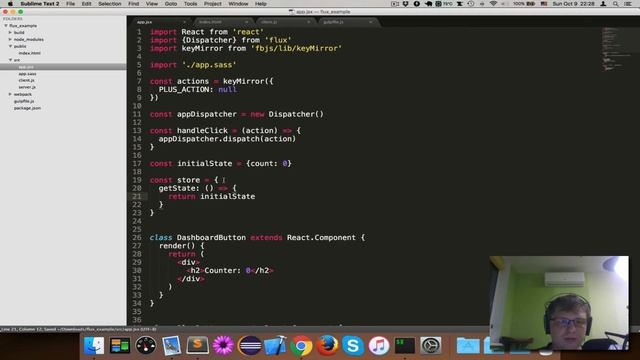The image size is (640, 360).
Task: Click the Apple menu icon
Action: click(10, 4)
